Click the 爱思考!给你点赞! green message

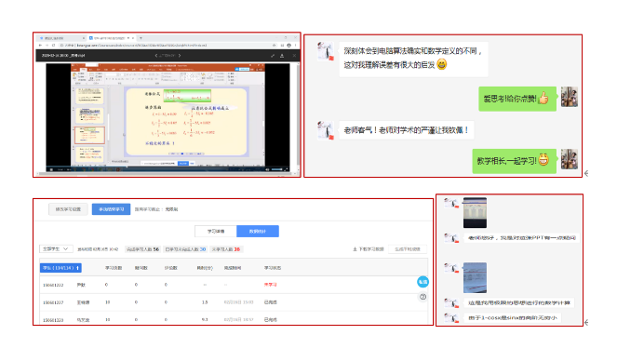coord(517,99)
